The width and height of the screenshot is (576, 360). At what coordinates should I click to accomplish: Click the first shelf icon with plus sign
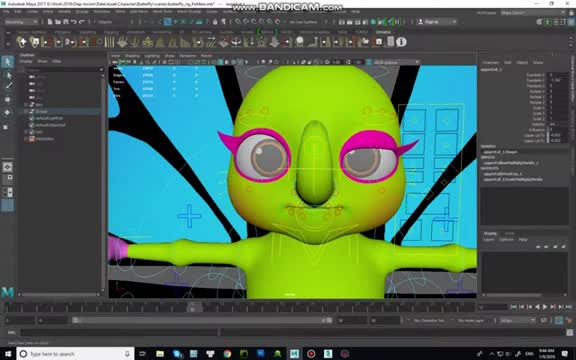22,42
